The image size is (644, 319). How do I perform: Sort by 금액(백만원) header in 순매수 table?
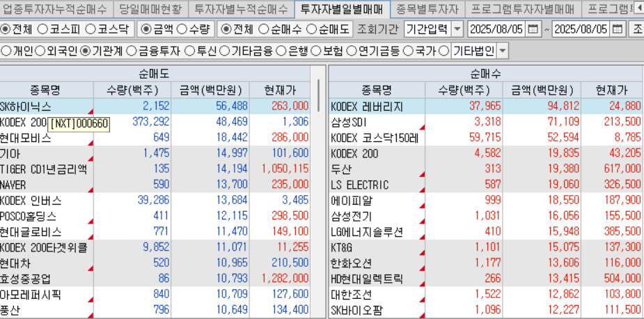[x=542, y=90]
